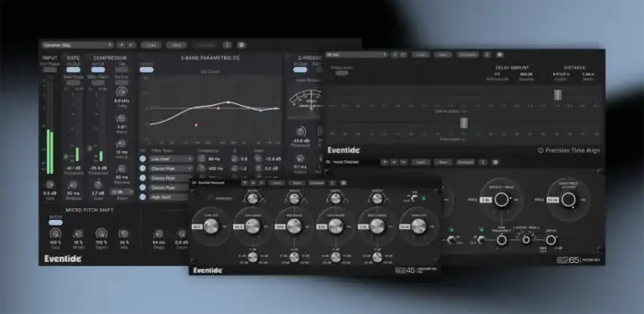
Task: Toggle phase invert switch in Precision Time Align
Action: pos(341,73)
